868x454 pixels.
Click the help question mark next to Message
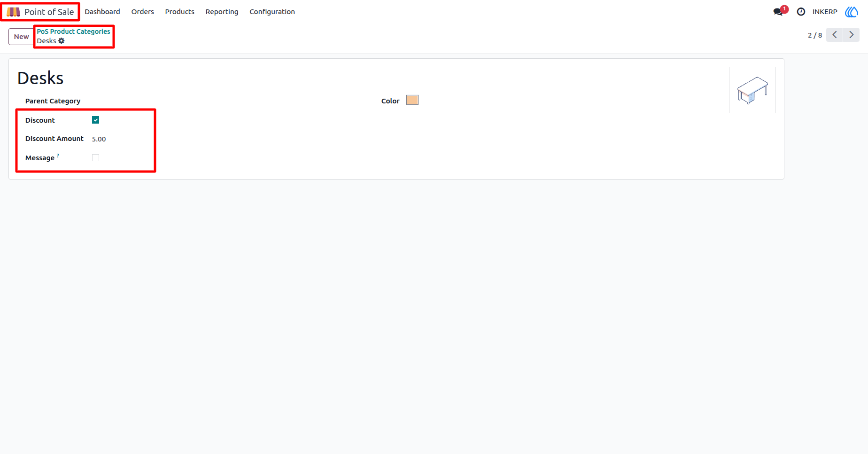click(58, 155)
